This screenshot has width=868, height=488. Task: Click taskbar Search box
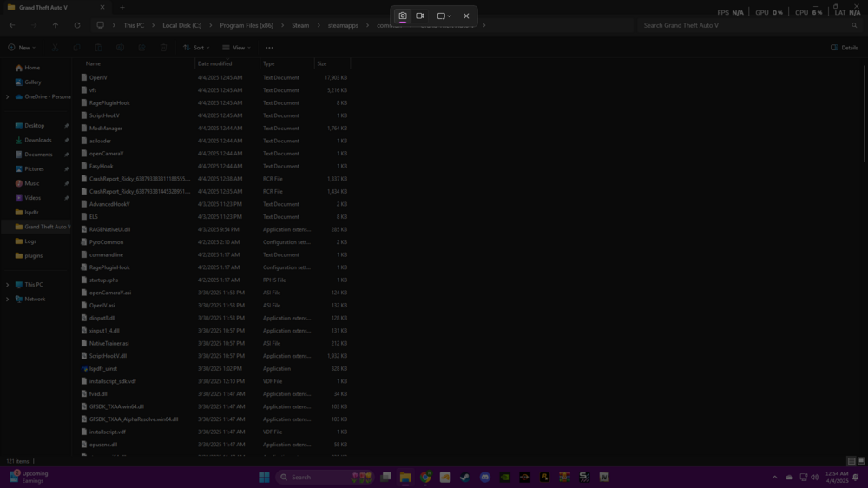[x=325, y=477]
